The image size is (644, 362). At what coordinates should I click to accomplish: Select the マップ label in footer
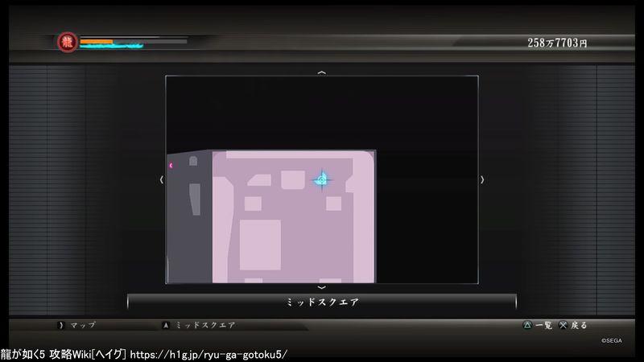pyautogui.click(x=83, y=325)
